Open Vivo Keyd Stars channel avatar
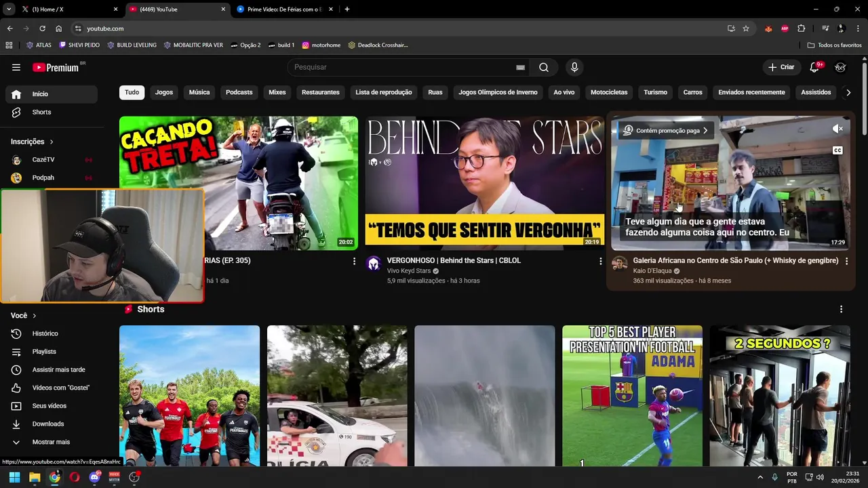The image size is (868, 488). coord(373,264)
